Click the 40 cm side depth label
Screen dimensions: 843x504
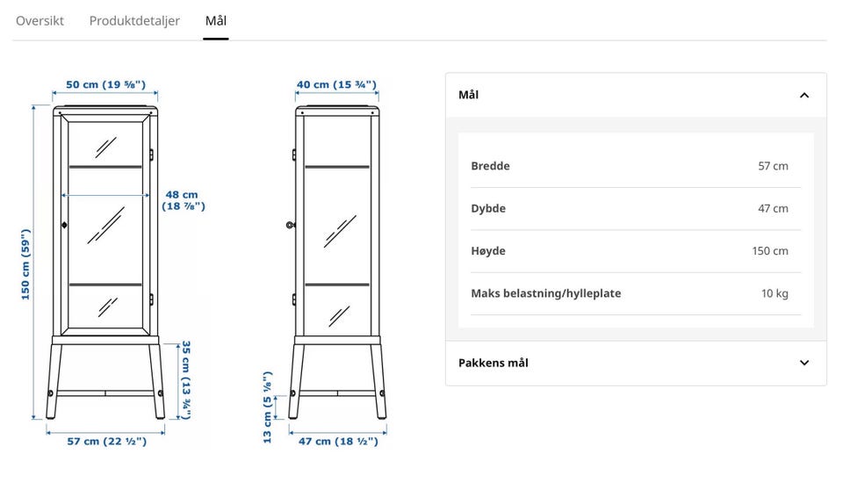pos(336,84)
